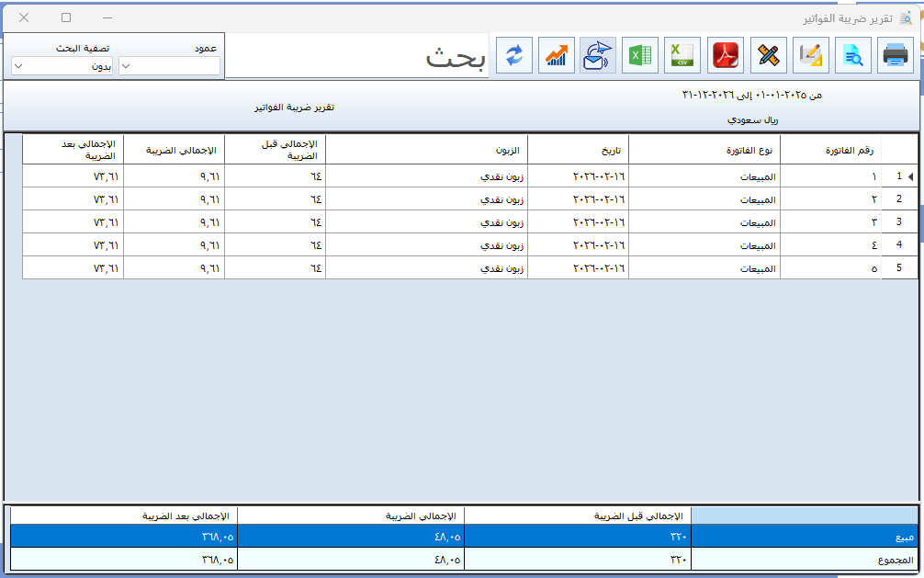Refresh the invoice tax report
924x578 pixels.
tap(513, 55)
